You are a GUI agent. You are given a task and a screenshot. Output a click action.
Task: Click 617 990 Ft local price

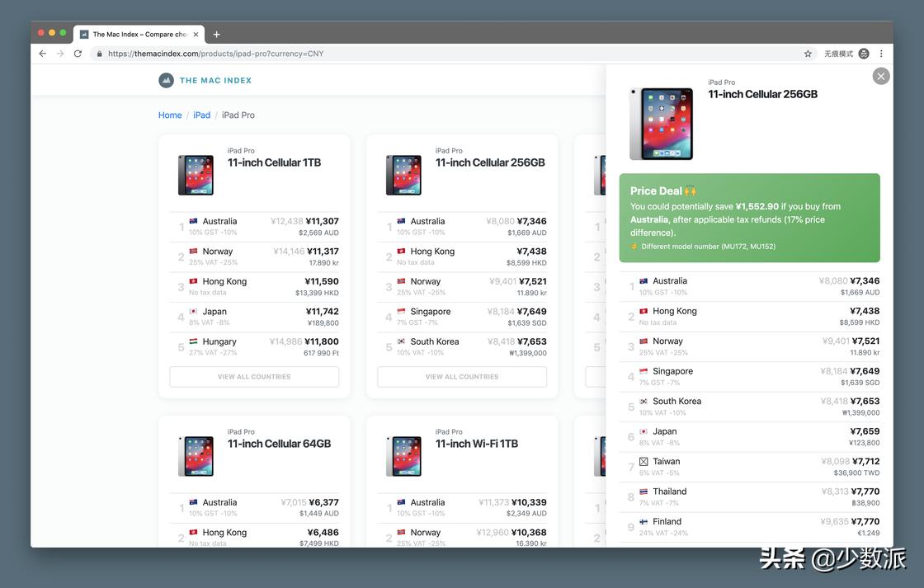321,353
